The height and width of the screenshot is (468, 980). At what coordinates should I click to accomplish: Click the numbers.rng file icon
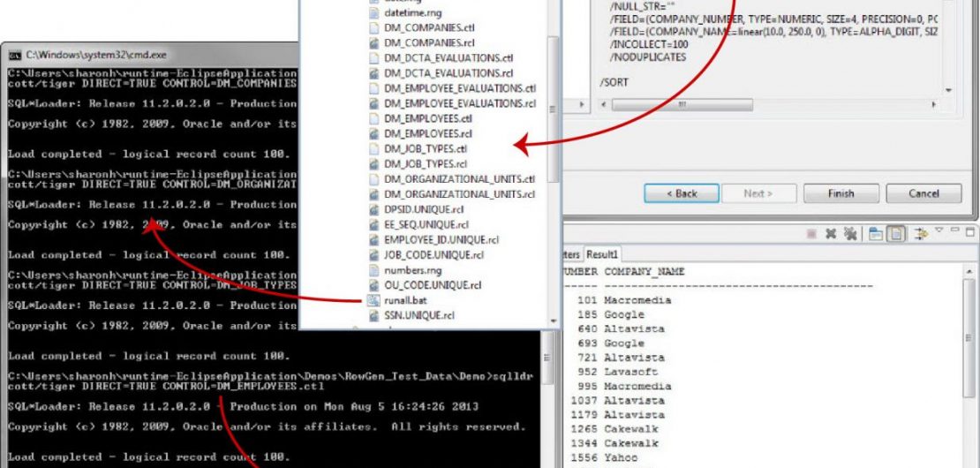(373, 270)
